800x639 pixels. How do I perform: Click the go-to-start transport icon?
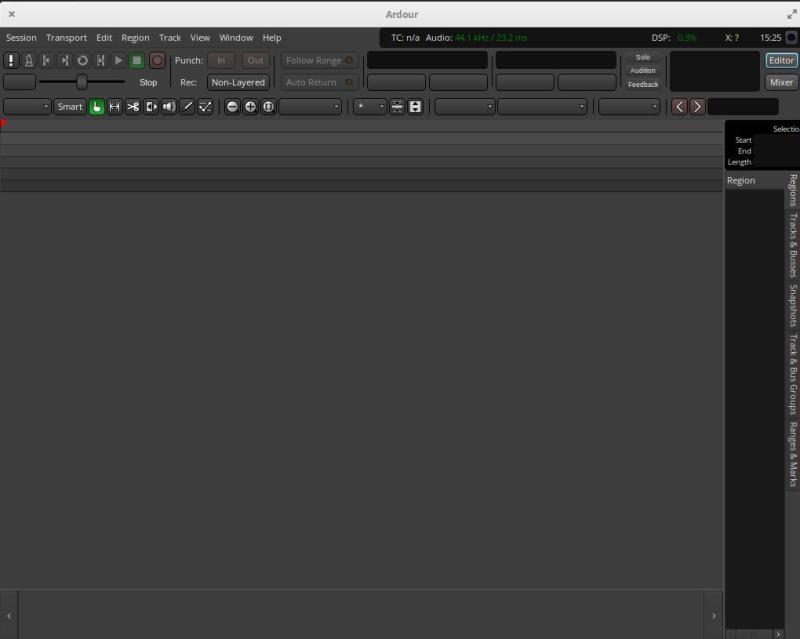45,60
